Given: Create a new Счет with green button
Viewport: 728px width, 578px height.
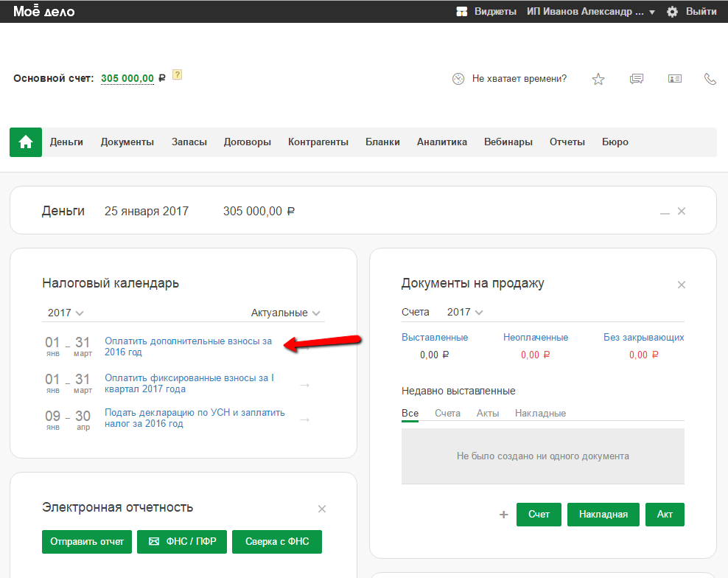Looking at the screenshot, I should 539,515.
